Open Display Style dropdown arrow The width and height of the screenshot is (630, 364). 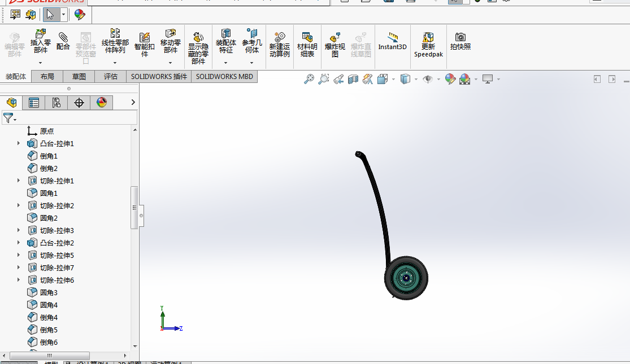click(x=416, y=80)
